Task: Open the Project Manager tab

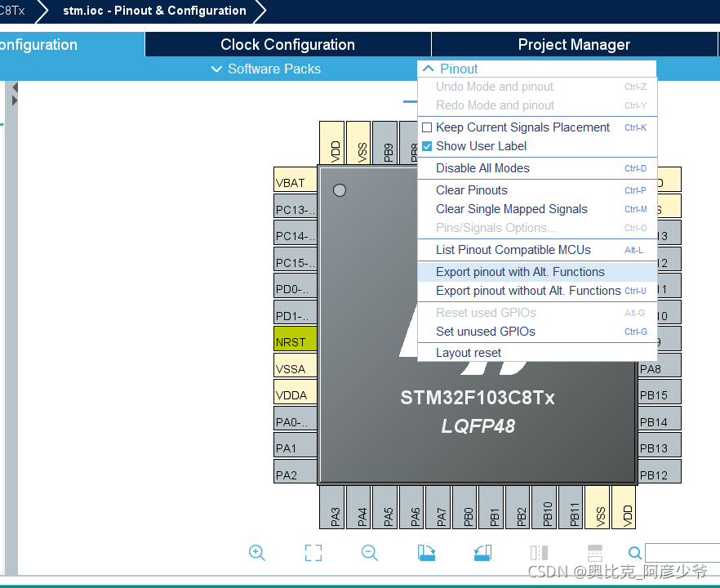Action: pyautogui.click(x=574, y=45)
